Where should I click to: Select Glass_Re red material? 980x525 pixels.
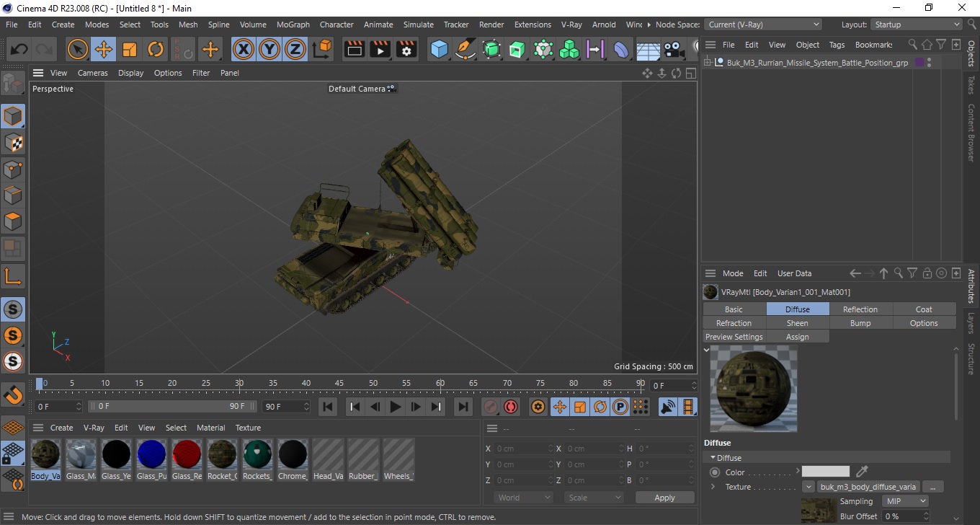(187, 455)
